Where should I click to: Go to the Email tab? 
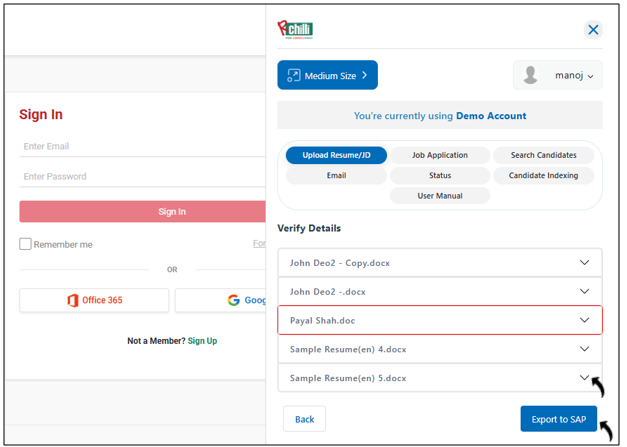(336, 175)
